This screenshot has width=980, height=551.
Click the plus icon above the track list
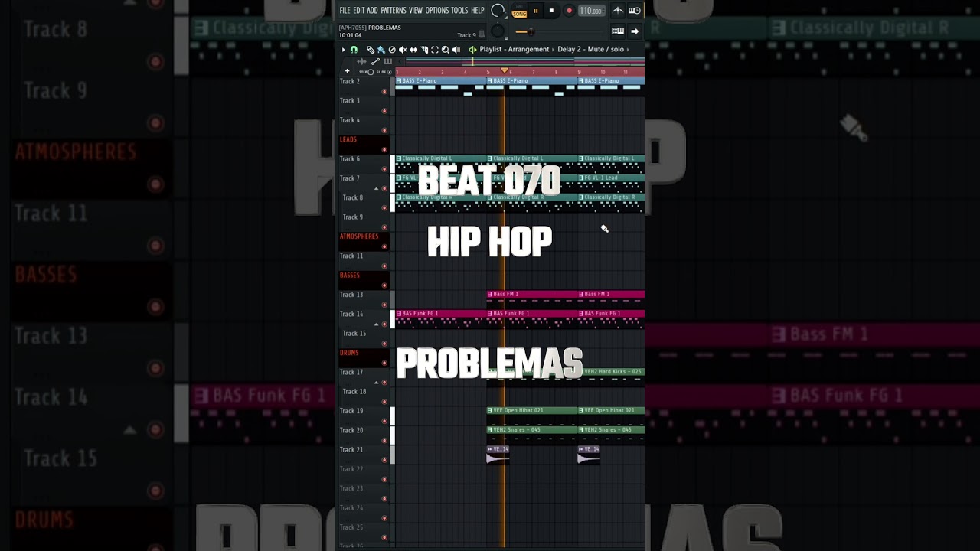tap(347, 71)
